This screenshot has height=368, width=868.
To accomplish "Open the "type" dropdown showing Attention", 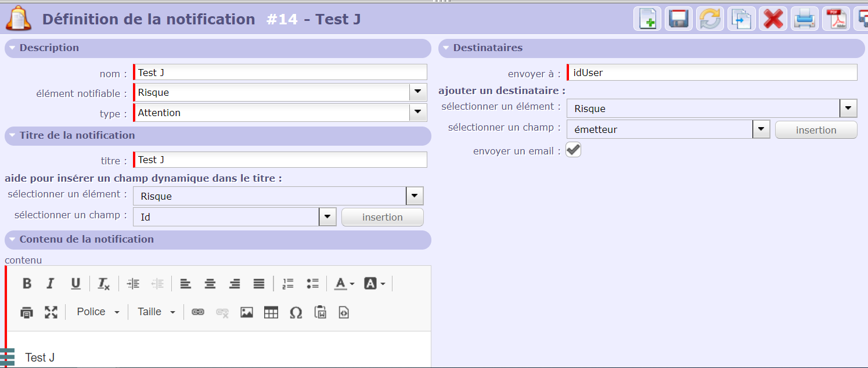I will (x=417, y=113).
